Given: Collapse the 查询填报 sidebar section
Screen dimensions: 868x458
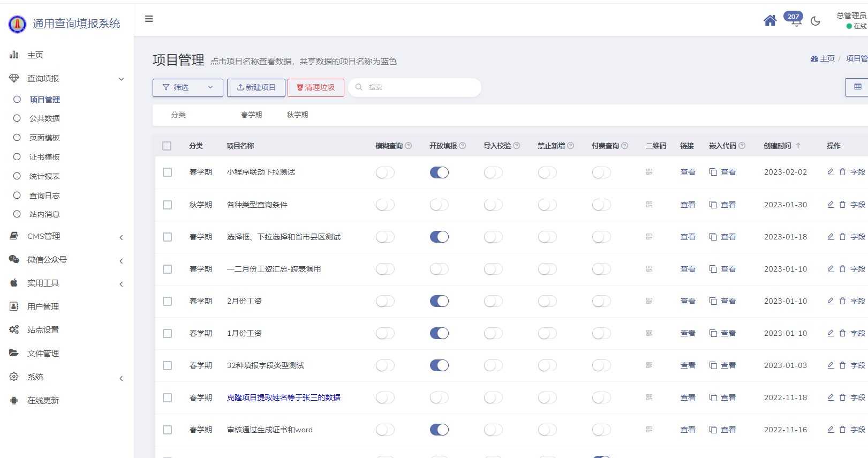Looking at the screenshot, I should click(x=121, y=79).
